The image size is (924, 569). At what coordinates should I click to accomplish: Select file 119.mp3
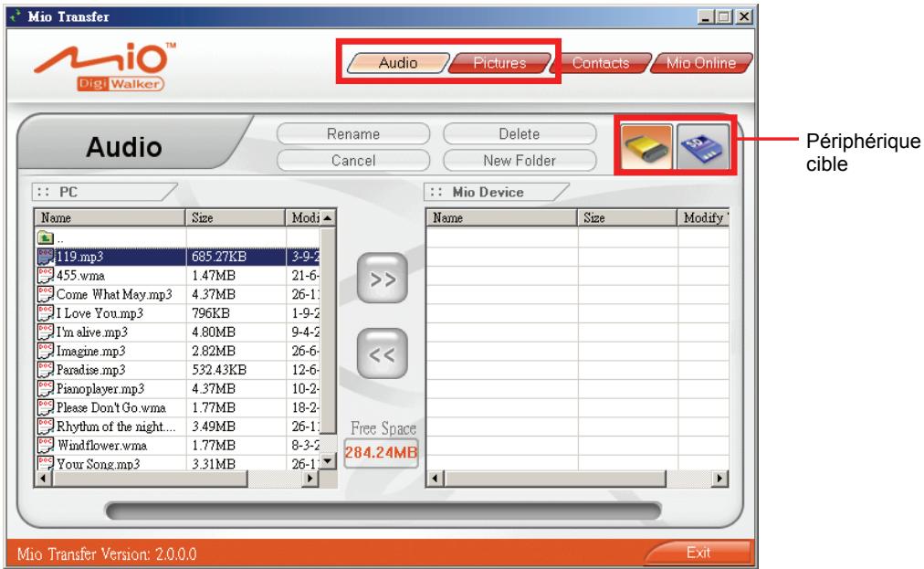[79, 257]
